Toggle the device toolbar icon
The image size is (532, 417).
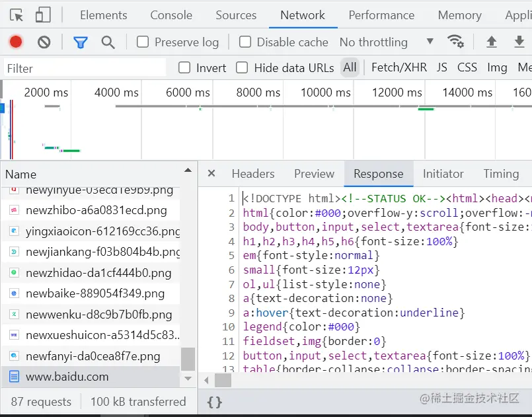43,15
